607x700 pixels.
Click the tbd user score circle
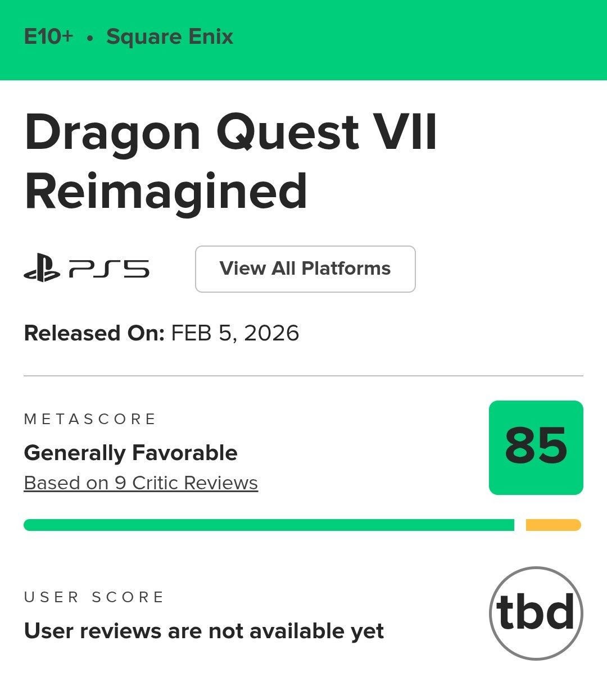tap(536, 613)
